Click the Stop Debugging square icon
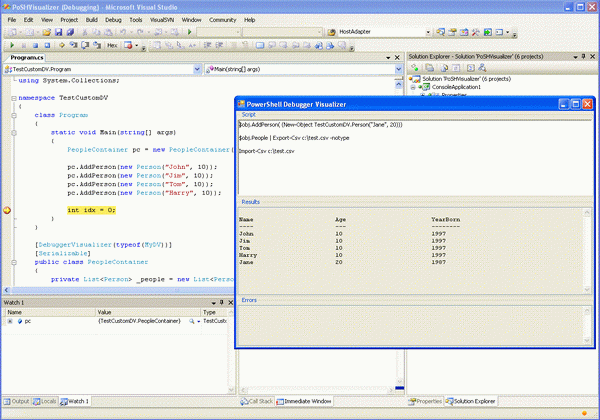The width and height of the screenshot is (600, 420). click(x=35, y=45)
